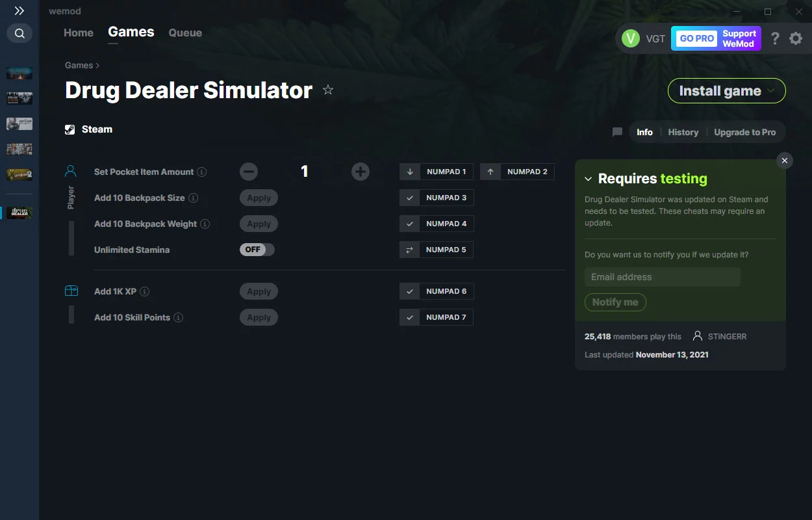Image resolution: width=812 pixels, height=520 pixels.
Task: Open the first game thumbnail in sidebar
Action: (x=19, y=73)
